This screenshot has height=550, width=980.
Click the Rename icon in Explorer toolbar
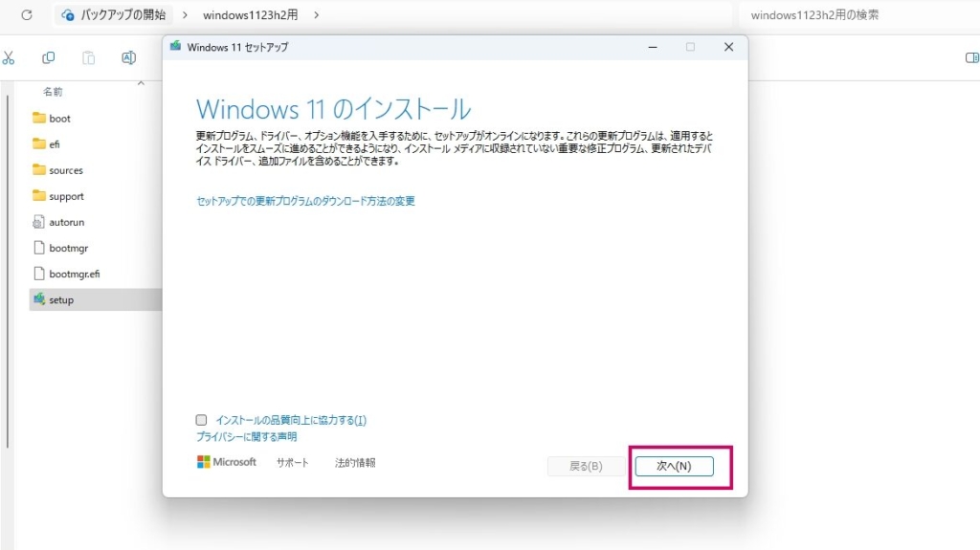129,57
